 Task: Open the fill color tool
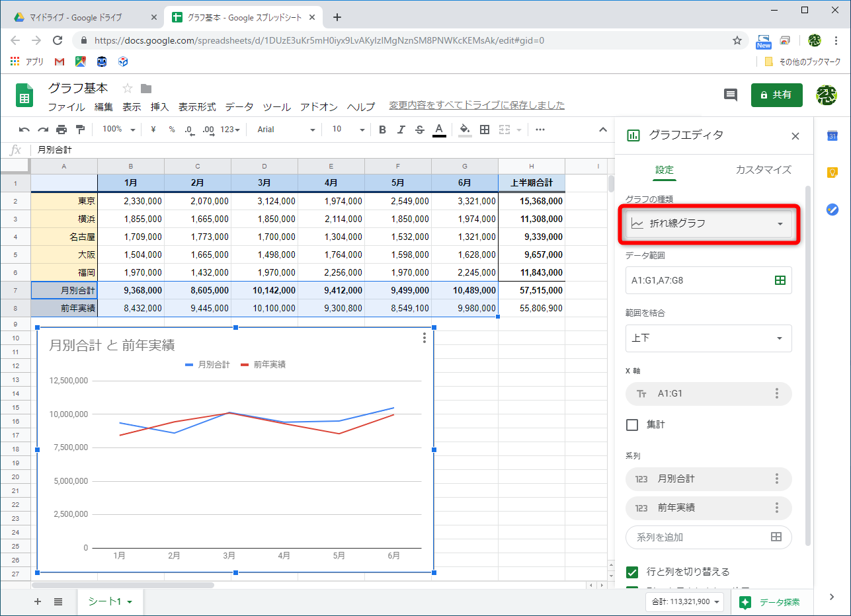tap(464, 130)
